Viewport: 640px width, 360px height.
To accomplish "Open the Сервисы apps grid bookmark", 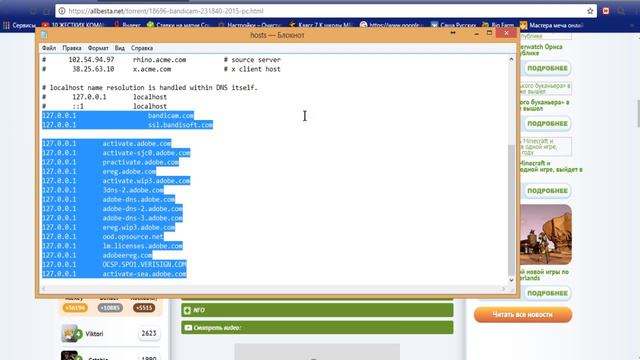I will (x=19, y=25).
